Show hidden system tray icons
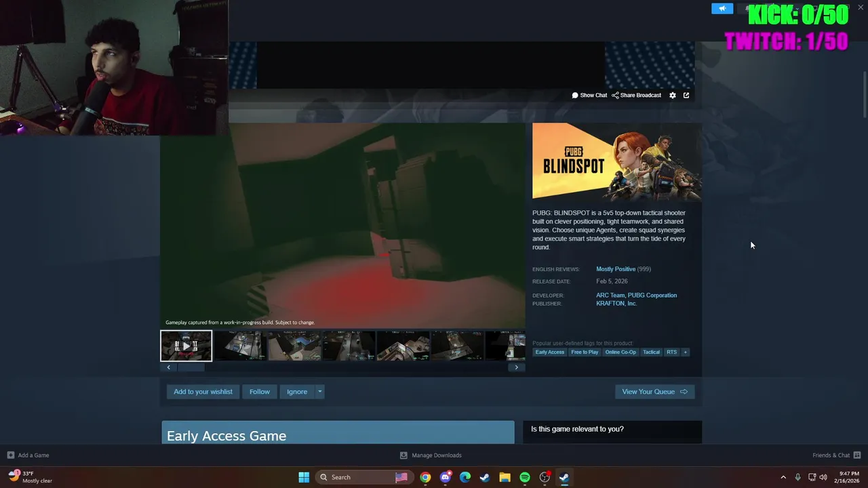 [783, 477]
